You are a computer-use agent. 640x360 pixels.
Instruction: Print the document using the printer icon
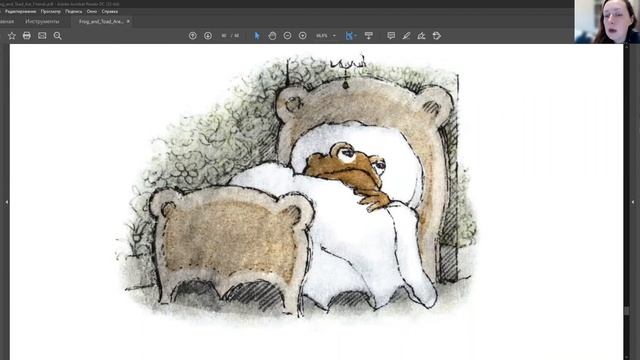point(27,36)
